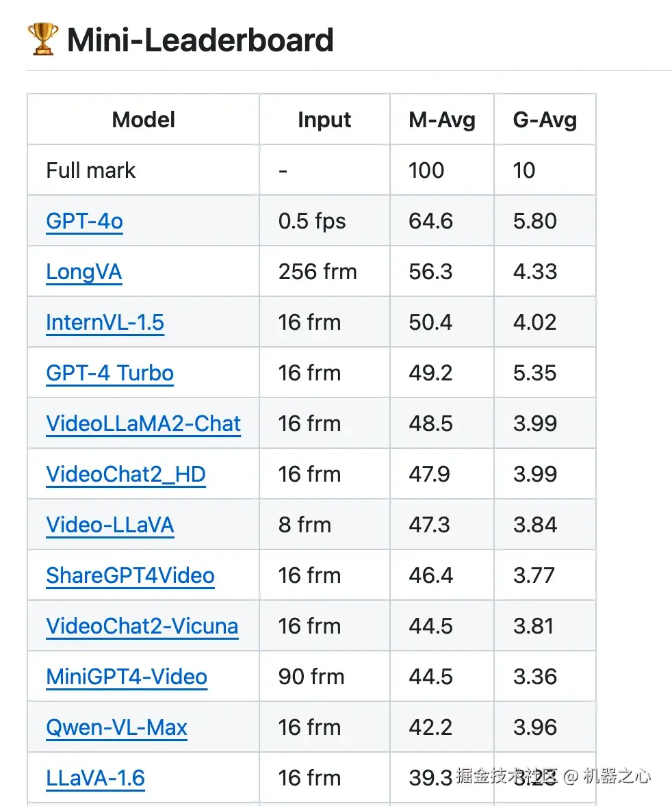
Task: Open the InternVL-1.5 link
Action: coord(105,323)
